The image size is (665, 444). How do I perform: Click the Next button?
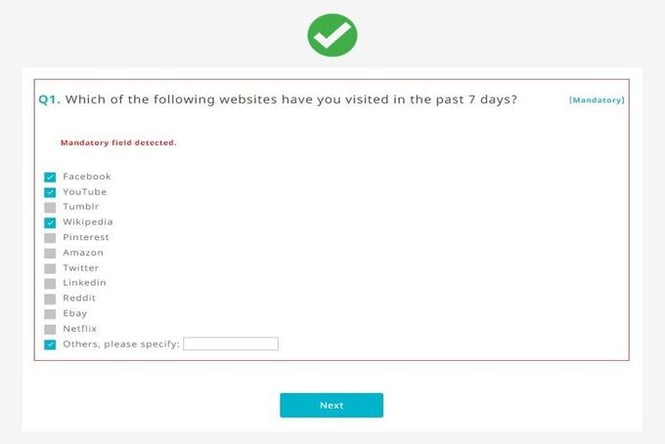(x=332, y=405)
